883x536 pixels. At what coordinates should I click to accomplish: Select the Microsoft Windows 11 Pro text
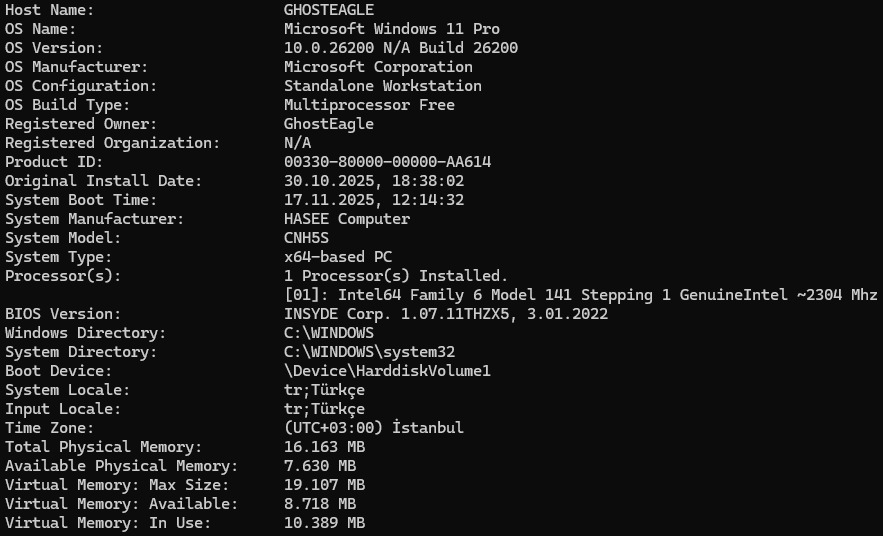click(x=391, y=29)
